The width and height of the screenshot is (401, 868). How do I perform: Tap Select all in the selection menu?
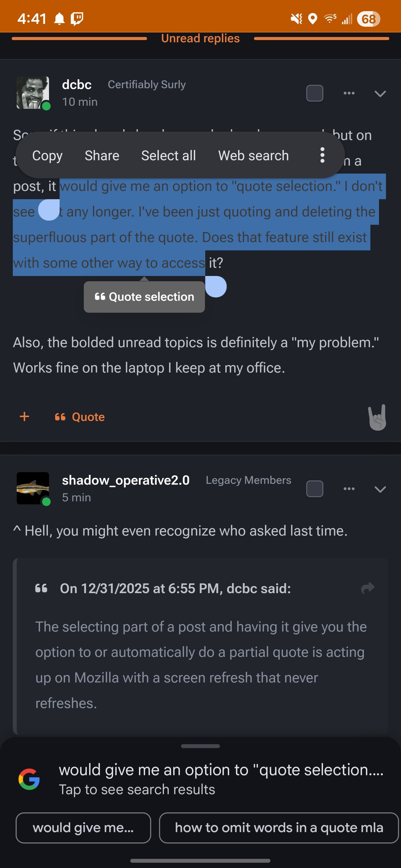pos(168,156)
